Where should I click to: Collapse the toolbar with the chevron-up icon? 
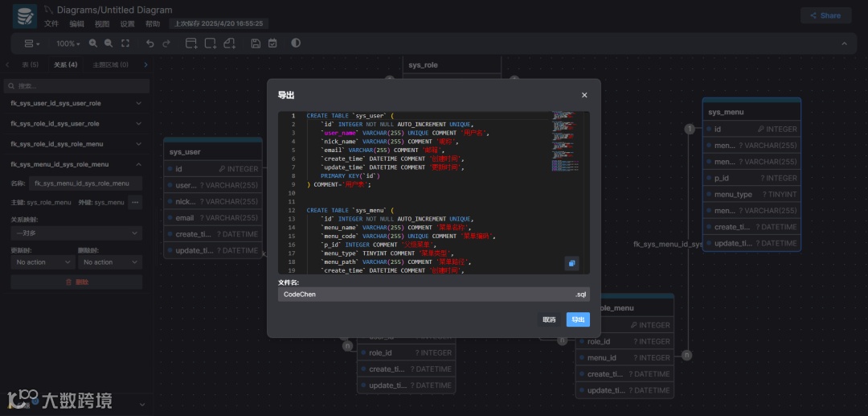click(844, 43)
